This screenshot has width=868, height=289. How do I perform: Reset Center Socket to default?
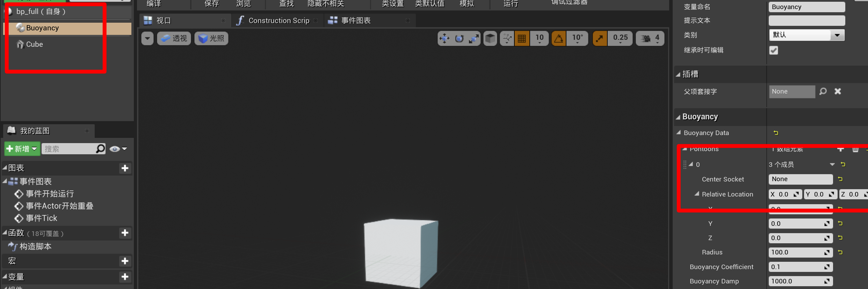click(840, 179)
